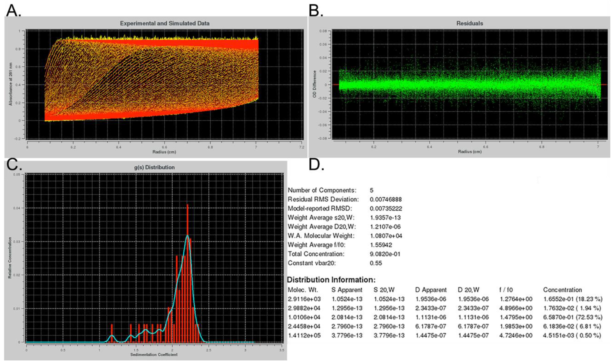Select the 'Number of Components:' label

click(322, 190)
